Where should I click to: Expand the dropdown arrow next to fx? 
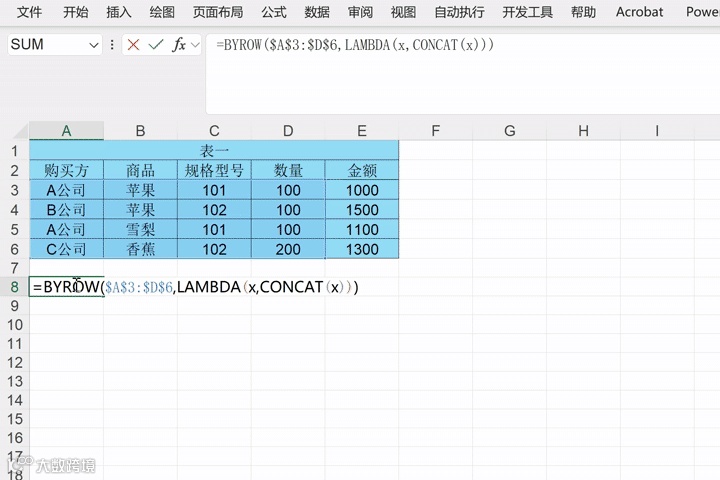click(x=195, y=45)
